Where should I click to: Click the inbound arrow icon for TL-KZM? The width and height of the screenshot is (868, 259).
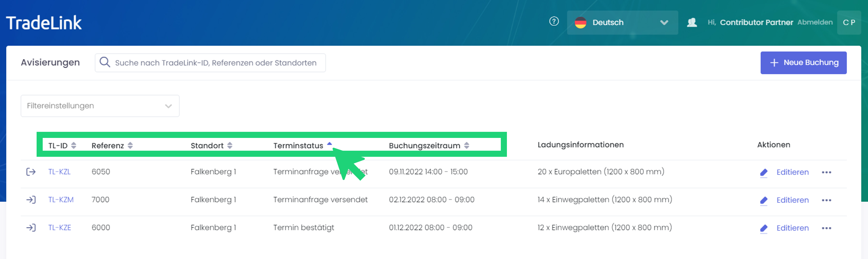[31, 200]
